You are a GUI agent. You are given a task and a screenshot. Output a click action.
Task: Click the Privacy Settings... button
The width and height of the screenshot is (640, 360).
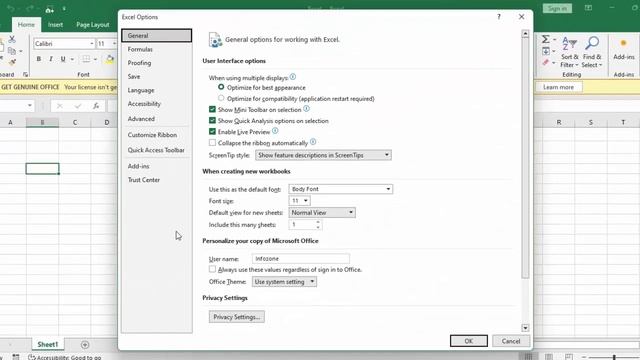(x=237, y=317)
